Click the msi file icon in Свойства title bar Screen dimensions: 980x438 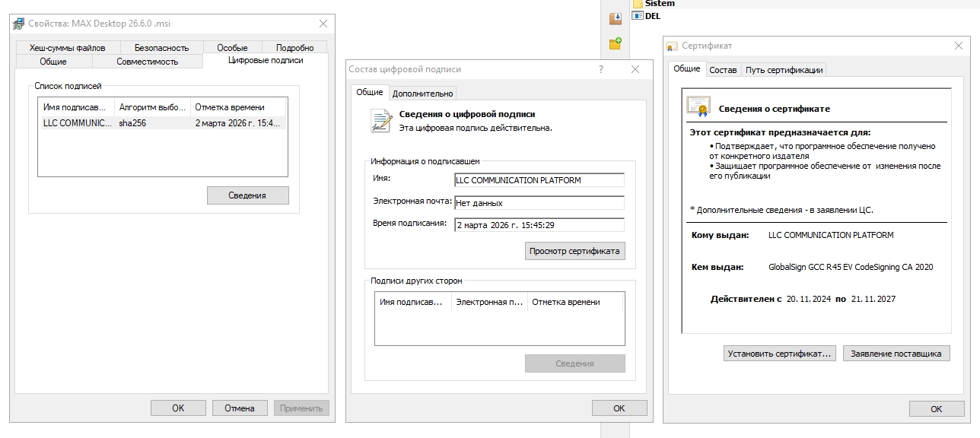point(19,24)
